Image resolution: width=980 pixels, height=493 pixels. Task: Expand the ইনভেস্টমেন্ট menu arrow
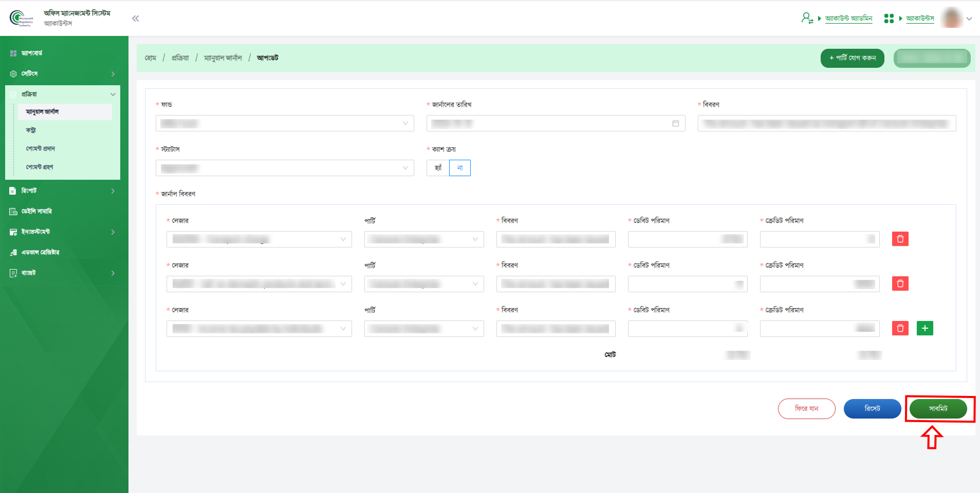coord(113,232)
